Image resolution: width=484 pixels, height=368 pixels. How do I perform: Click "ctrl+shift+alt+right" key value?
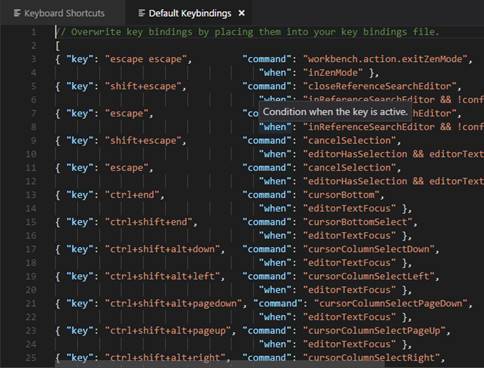tap(165, 358)
